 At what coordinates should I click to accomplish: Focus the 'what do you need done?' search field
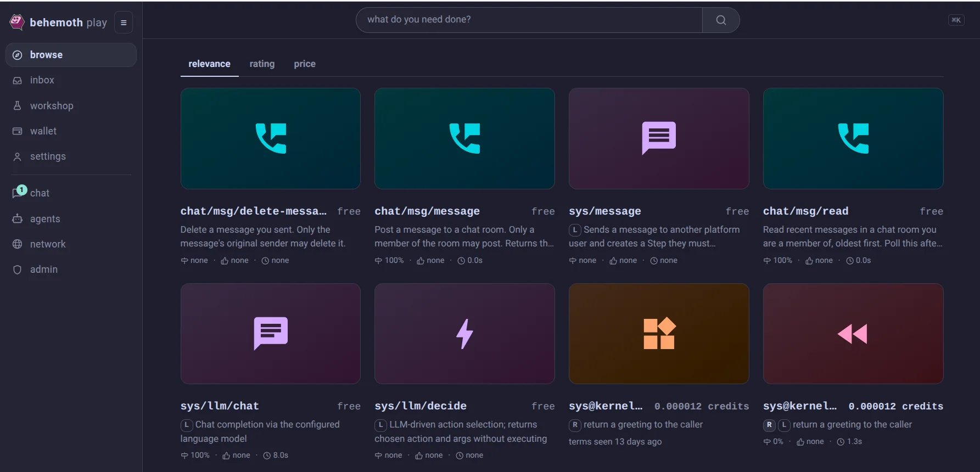click(x=529, y=20)
